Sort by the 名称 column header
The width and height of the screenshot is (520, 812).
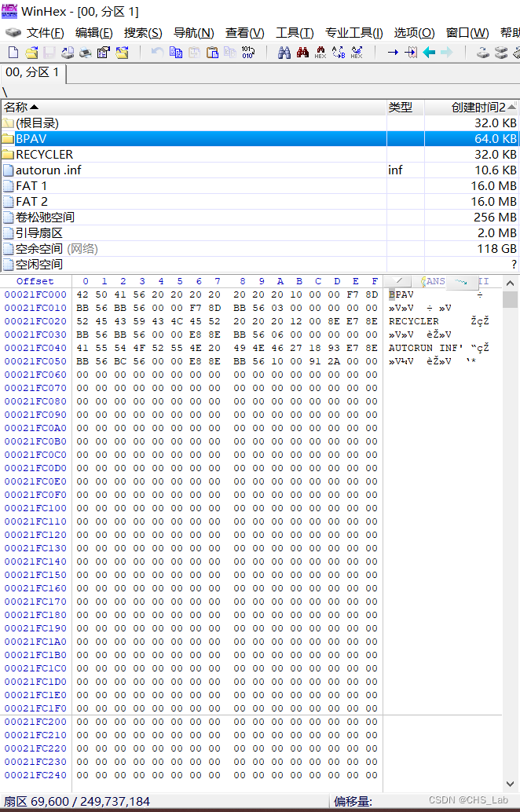click(194, 108)
